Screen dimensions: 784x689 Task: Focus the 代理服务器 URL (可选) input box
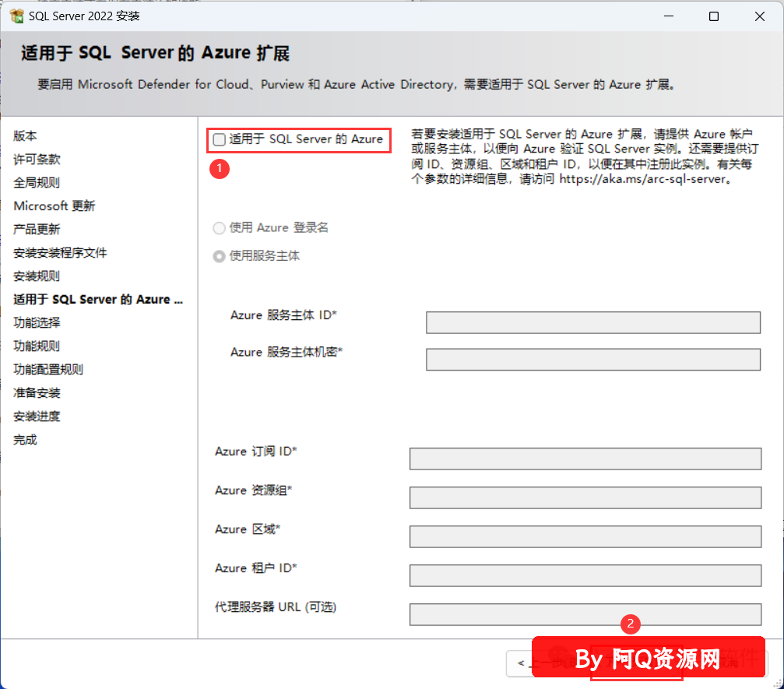pyautogui.click(x=585, y=614)
